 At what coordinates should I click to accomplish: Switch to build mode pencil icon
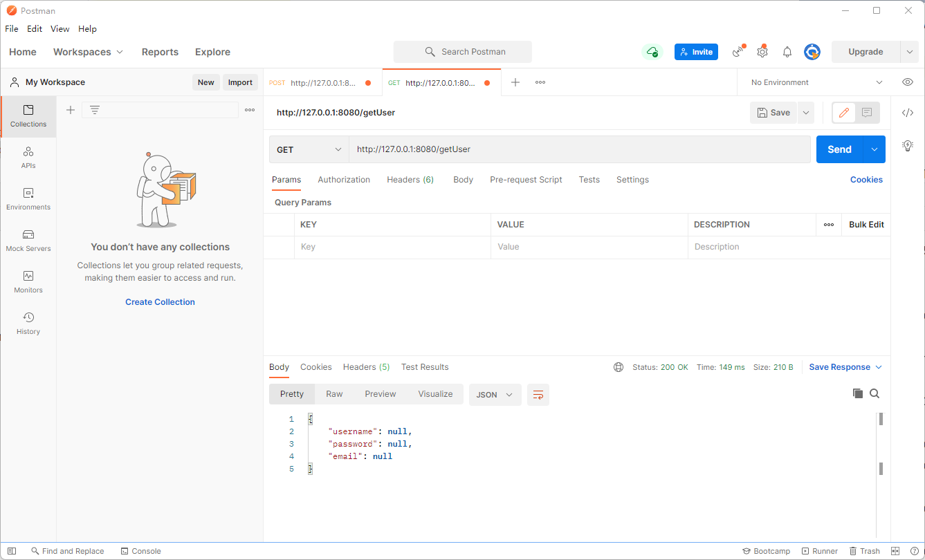point(844,113)
